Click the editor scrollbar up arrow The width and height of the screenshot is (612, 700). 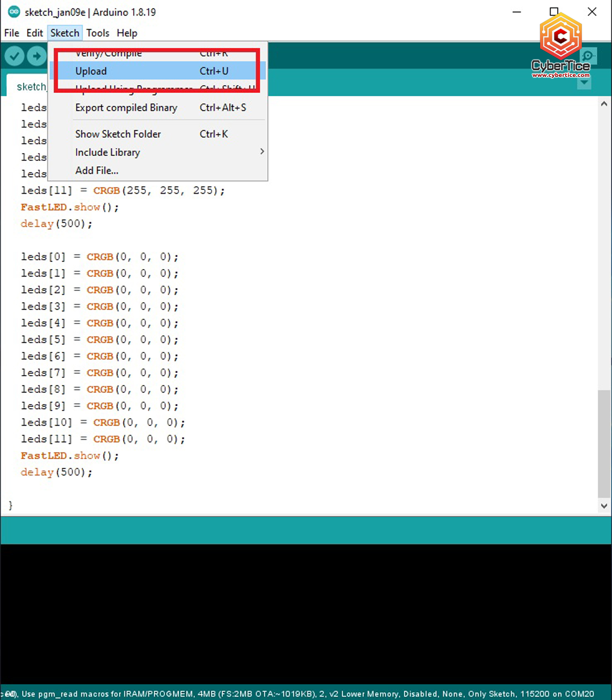tap(604, 104)
